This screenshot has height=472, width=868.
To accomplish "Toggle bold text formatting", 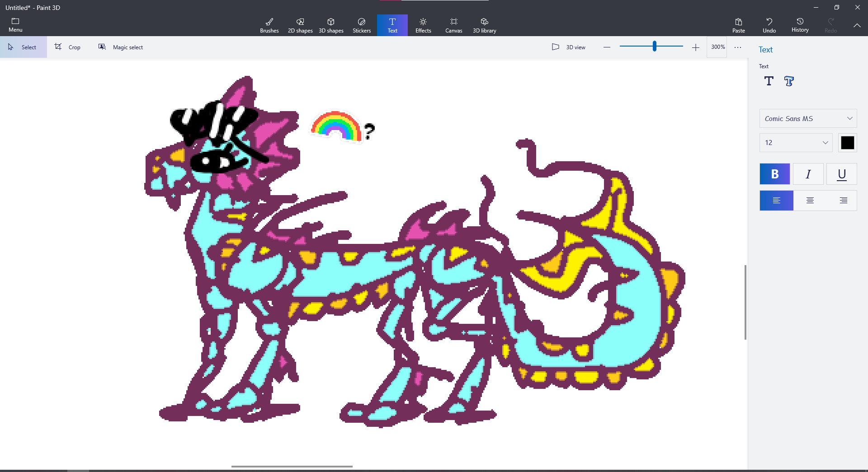I will click(x=774, y=174).
